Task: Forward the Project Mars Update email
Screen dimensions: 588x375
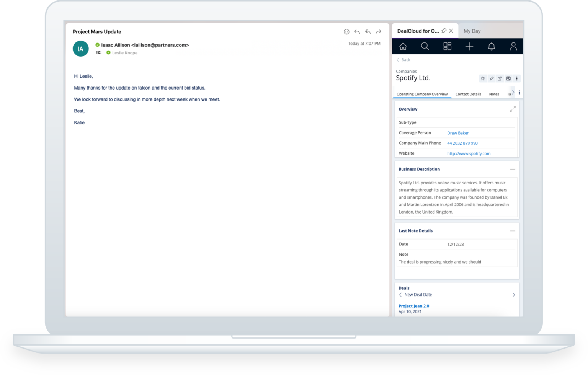Action: point(378,32)
